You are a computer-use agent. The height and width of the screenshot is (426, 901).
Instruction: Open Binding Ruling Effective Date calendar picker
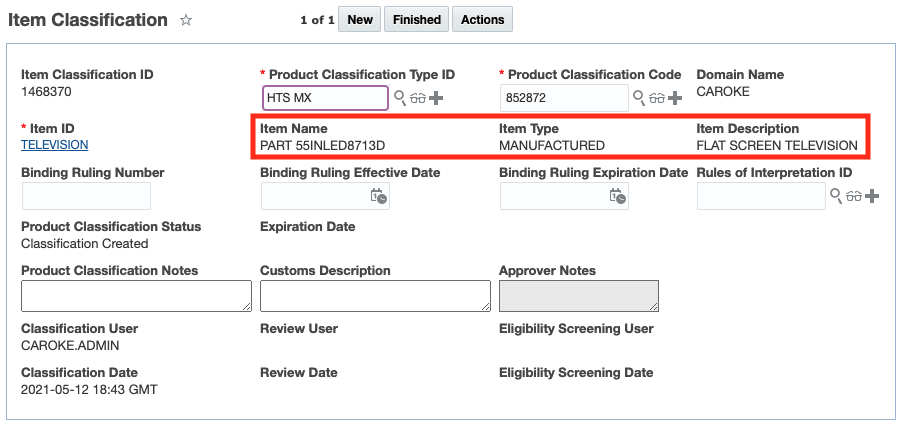(378, 196)
